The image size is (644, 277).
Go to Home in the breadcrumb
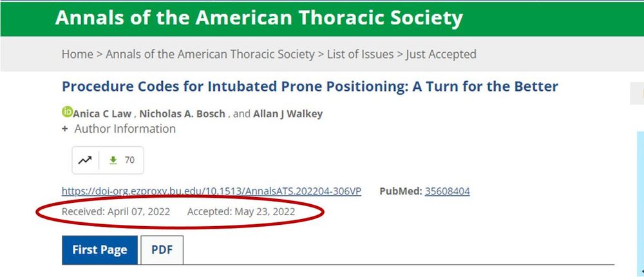click(x=77, y=54)
